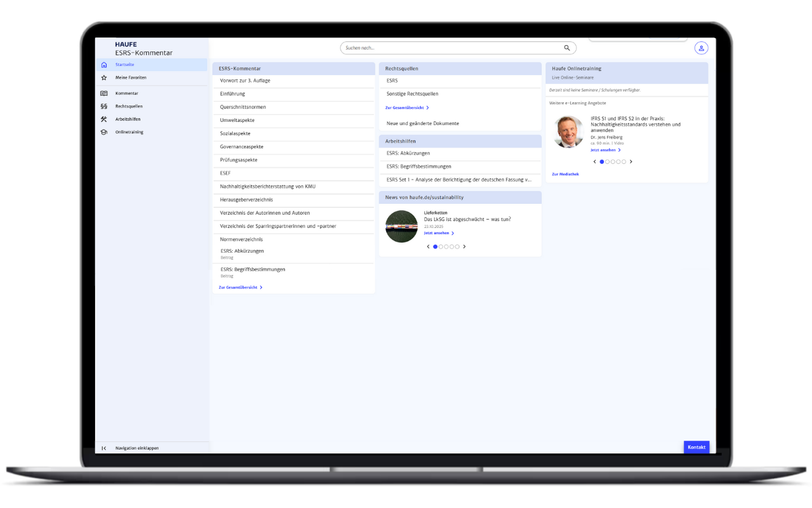Screen dimensions: 812x508
Task: Open 'ESRS: Abkürzungen' Beitrag in ESRS-Kommentar panel
Action: [x=294, y=254]
